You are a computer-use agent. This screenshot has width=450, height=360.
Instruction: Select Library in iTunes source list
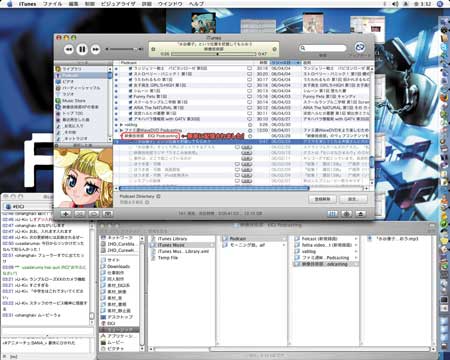(82, 69)
